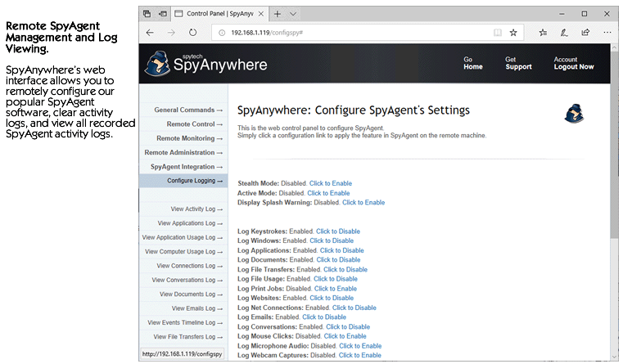
Task: Open View Computer Usage Log
Action: (183, 252)
